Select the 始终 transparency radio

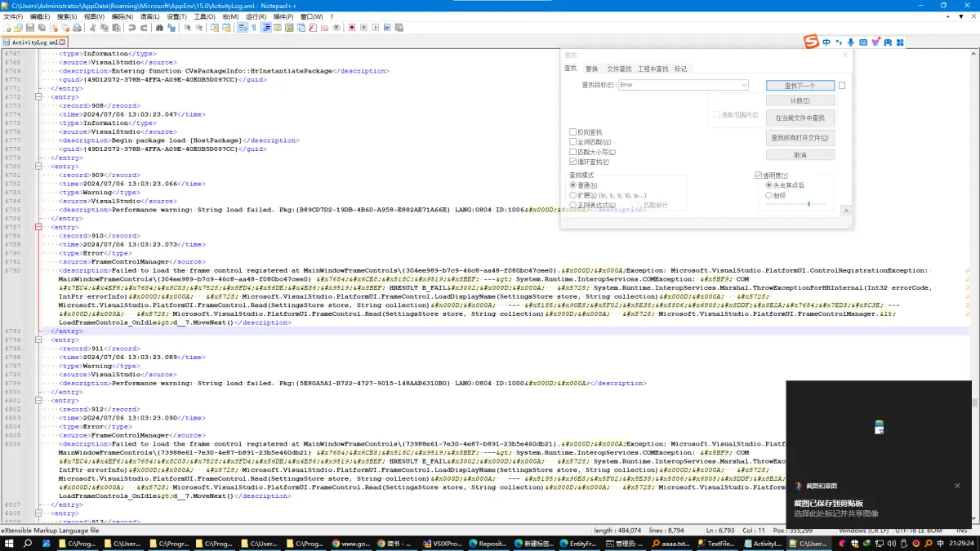(768, 195)
